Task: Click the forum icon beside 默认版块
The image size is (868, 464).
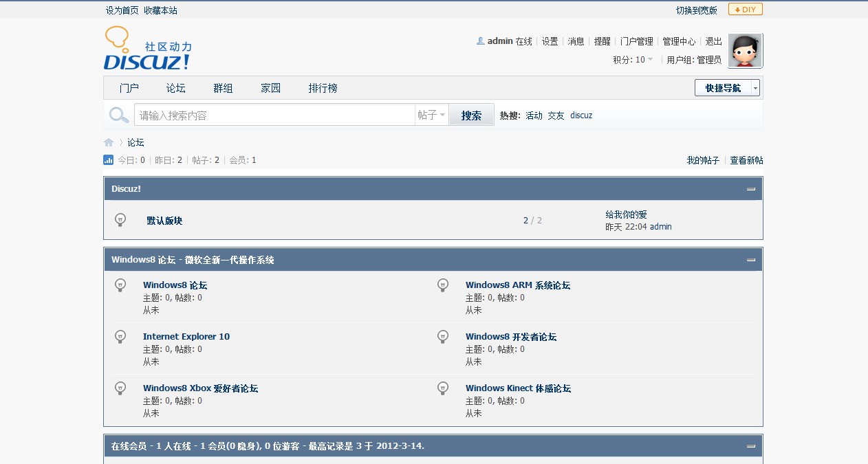Action: 120,220
